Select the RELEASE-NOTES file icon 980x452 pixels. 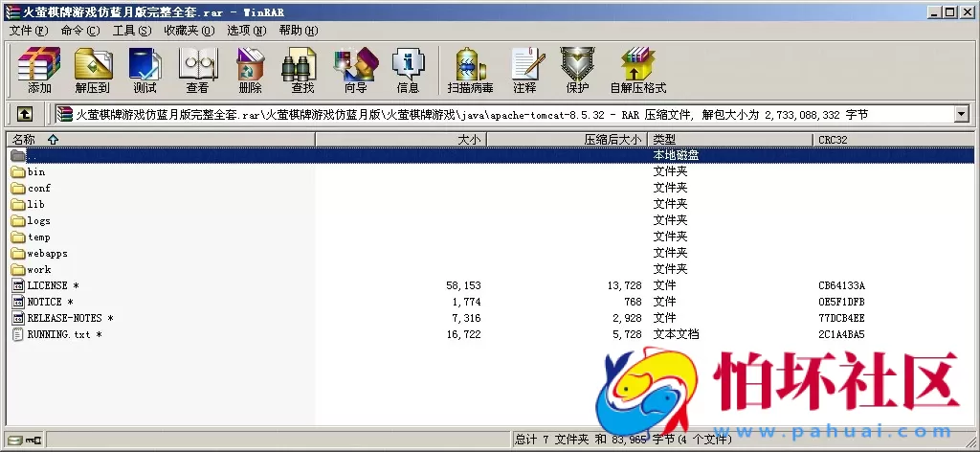(x=18, y=318)
